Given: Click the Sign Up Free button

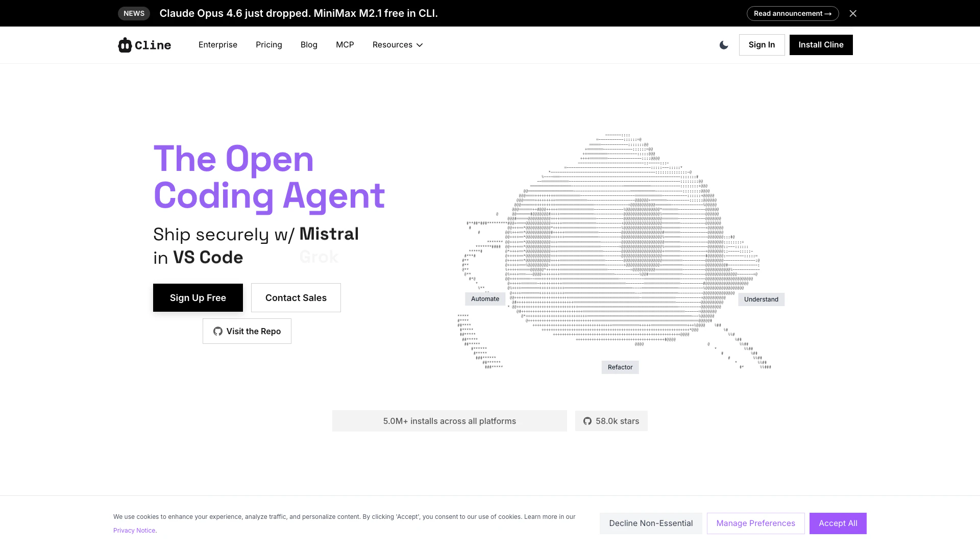Looking at the screenshot, I should (198, 298).
